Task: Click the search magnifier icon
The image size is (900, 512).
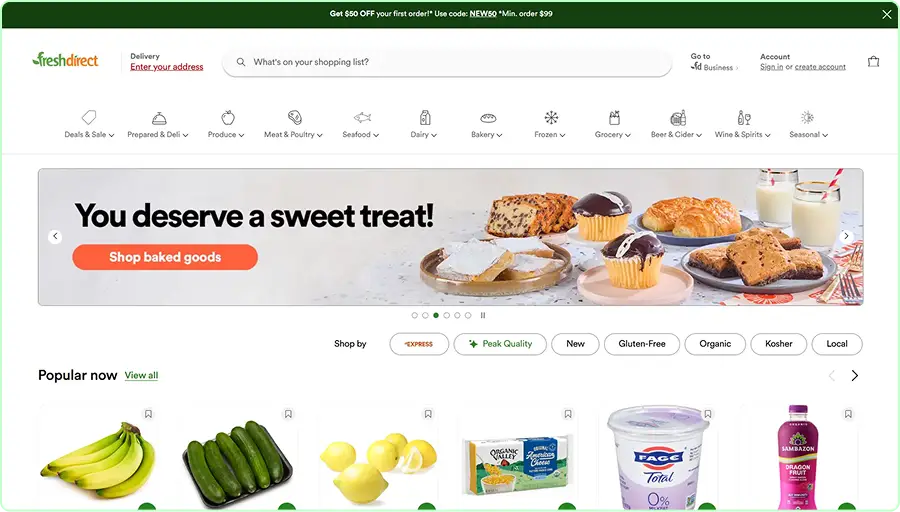Action: click(x=241, y=62)
